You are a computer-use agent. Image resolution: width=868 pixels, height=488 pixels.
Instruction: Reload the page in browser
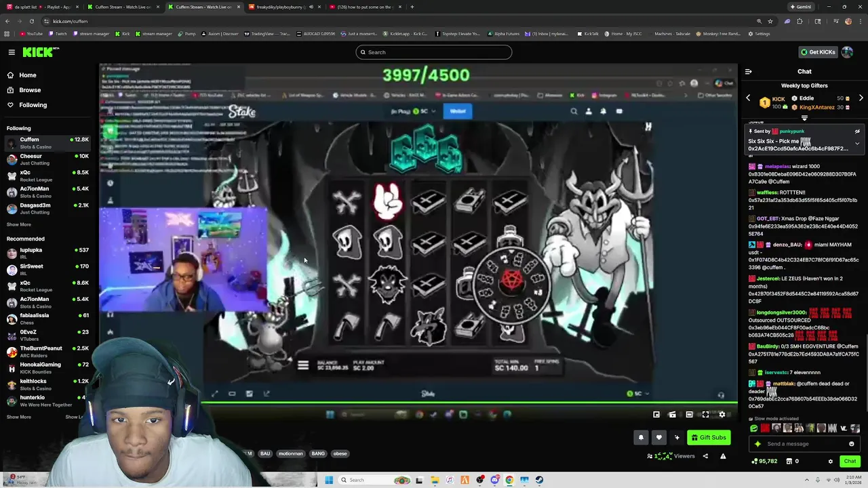[31, 21]
